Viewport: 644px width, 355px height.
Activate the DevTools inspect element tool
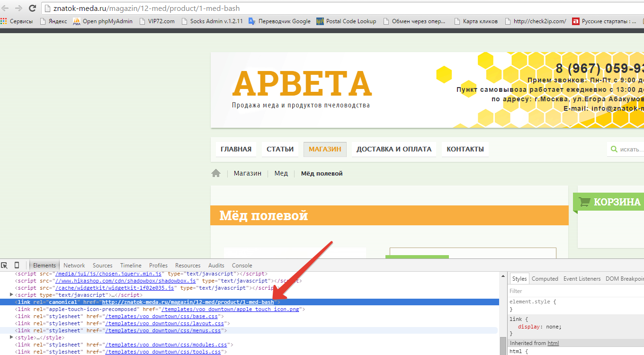[x=4, y=265]
